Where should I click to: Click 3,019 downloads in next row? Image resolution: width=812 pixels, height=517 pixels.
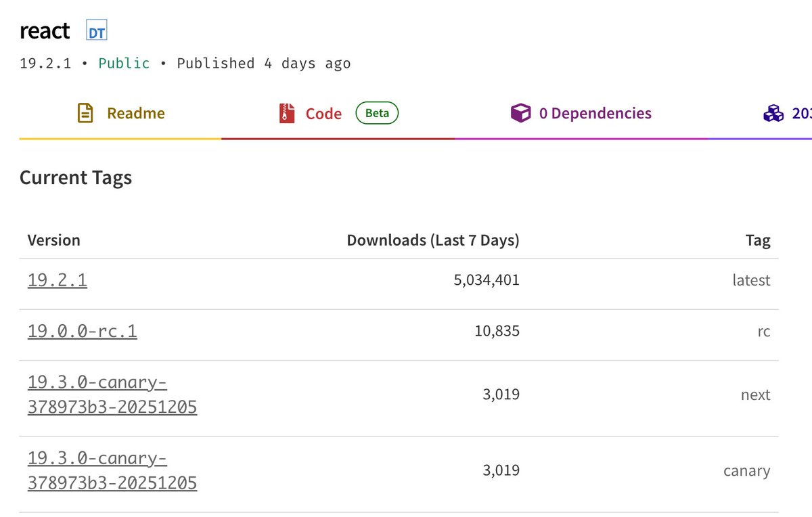501,395
